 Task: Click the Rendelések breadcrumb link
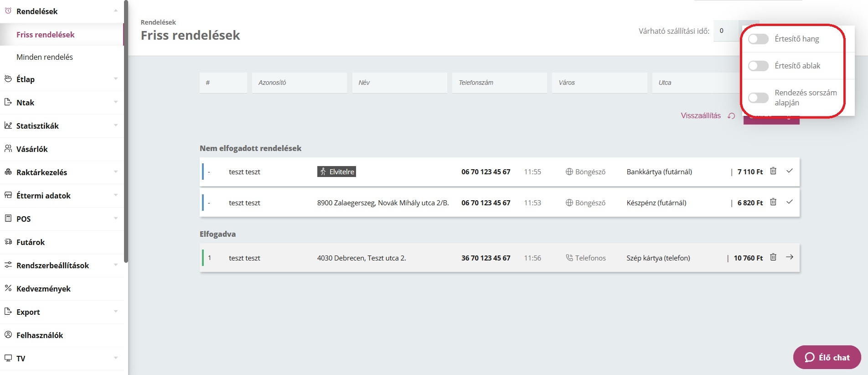coord(158,22)
